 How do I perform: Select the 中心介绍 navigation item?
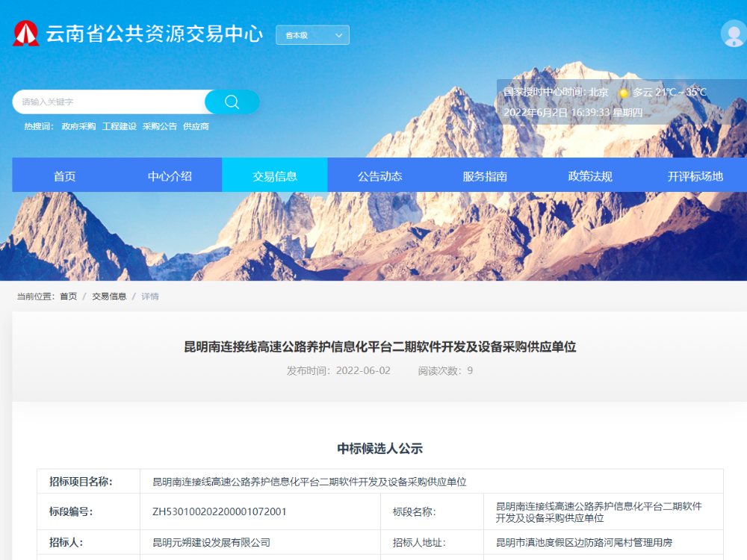[169, 175]
